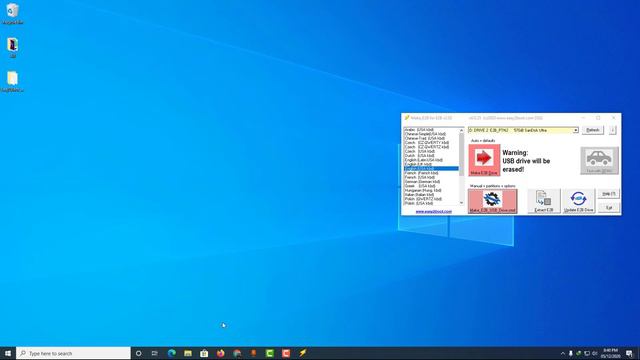The image size is (640, 360).
Task: Select Czech (USA kbd) language entry
Action: click(x=431, y=151)
